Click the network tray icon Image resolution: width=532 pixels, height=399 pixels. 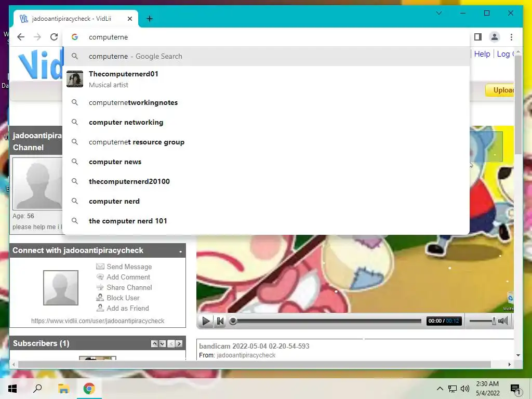pyautogui.click(x=453, y=389)
